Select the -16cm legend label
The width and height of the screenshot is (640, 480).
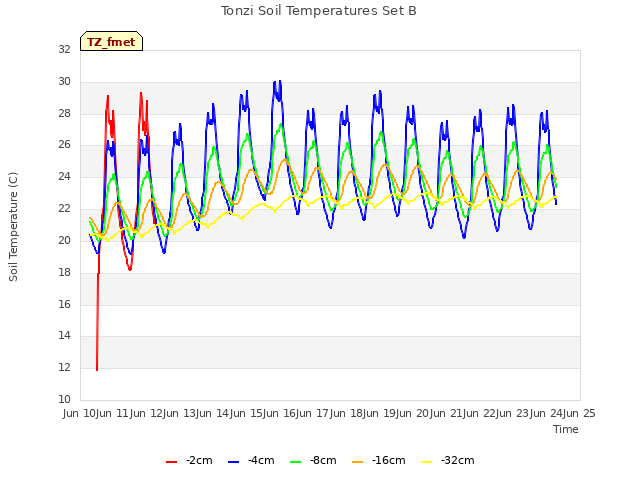(x=389, y=461)
